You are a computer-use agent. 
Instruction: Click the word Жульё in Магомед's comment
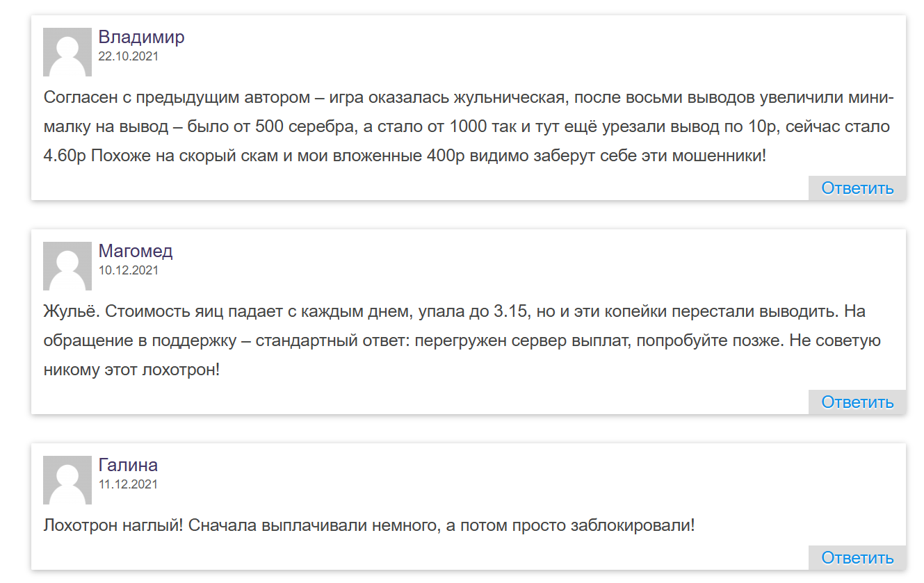point(72,311)
